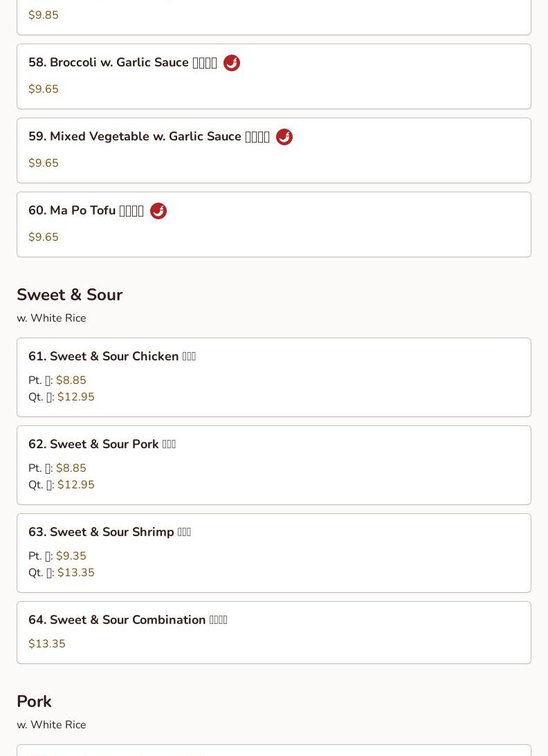This screenshot has height=756, width=548.
Task: Click Ma Po Tofu $9.65 price
Action: (44, 237)
